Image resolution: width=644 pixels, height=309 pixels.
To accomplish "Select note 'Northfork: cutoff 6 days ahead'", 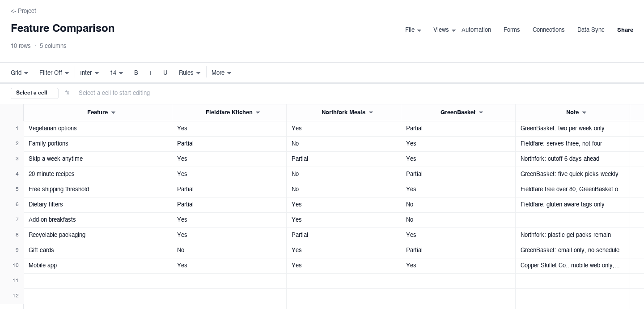I will [572, 159].
